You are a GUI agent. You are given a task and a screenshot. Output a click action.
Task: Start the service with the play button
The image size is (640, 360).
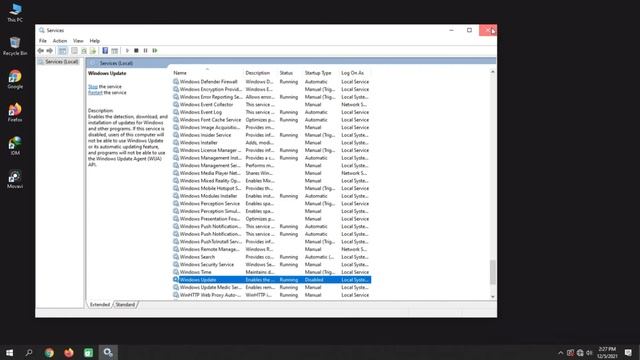(x=127, y=51)
